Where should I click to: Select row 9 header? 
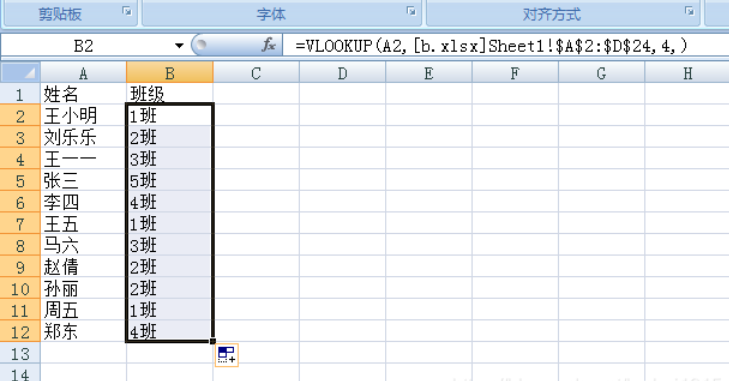[x=20, y=267]
